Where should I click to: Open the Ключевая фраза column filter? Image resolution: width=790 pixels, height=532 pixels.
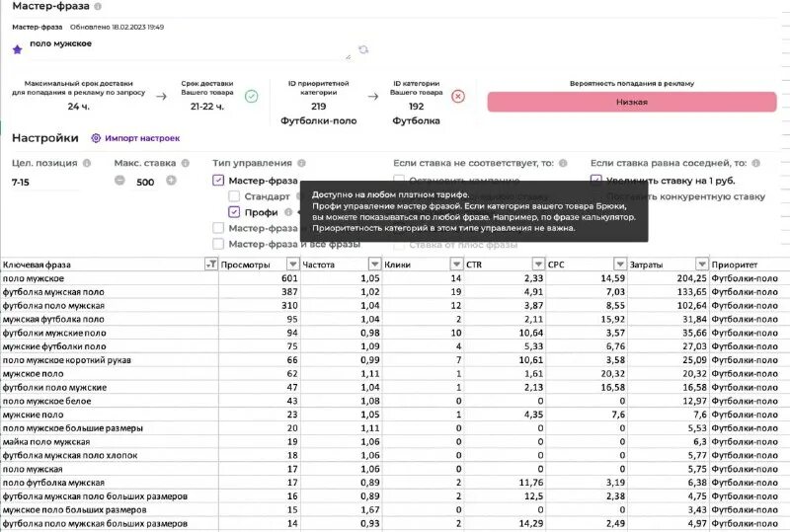tap(211, 264)
